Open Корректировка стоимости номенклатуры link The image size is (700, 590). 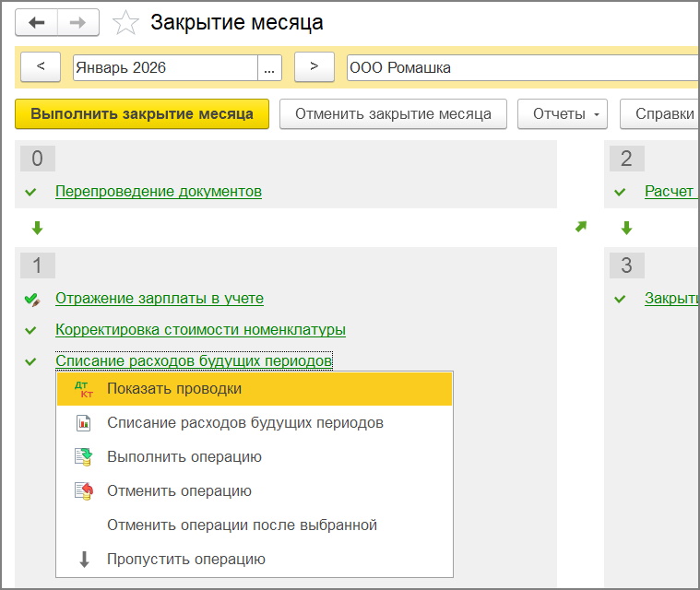(x=200, y=330)
